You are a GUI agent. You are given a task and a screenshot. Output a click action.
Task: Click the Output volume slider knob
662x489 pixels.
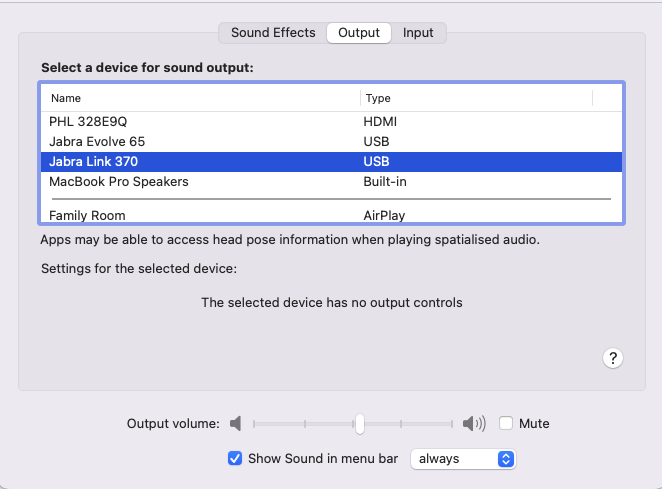pos(360,424)
